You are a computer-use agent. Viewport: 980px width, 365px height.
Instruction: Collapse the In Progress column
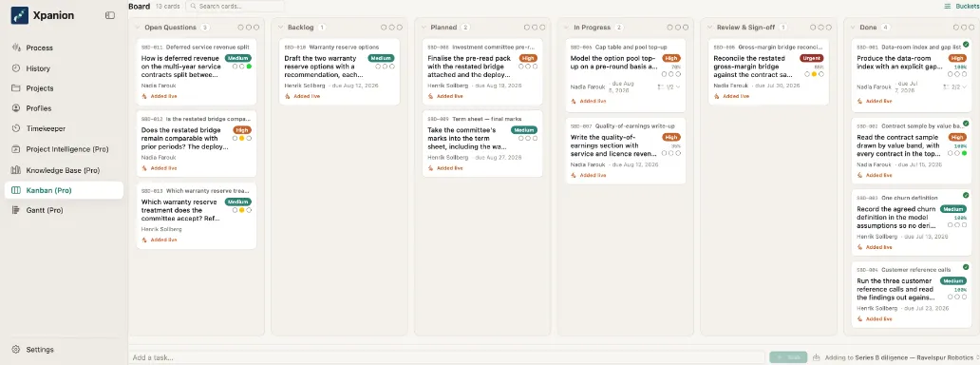point(567,28)
